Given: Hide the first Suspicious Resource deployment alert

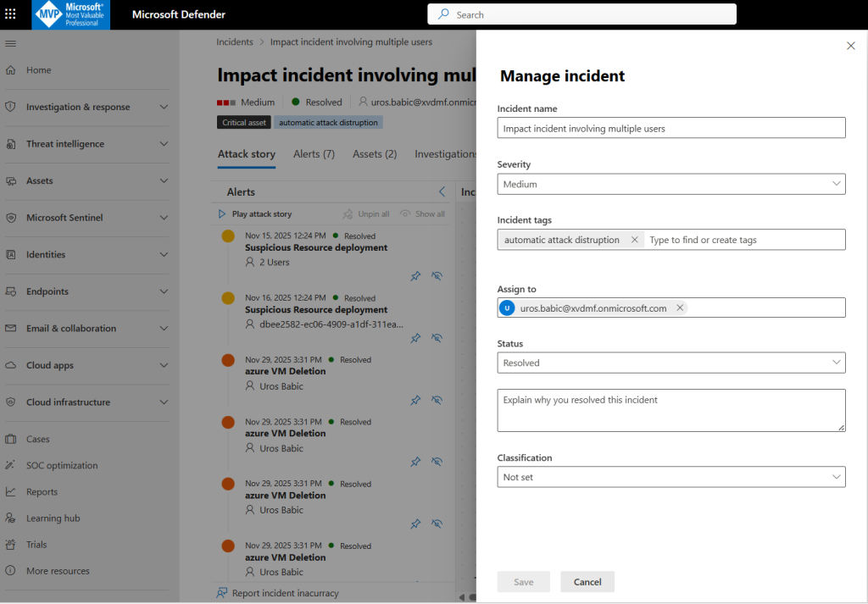Looking at the screenshot, I should click(437, 276).
